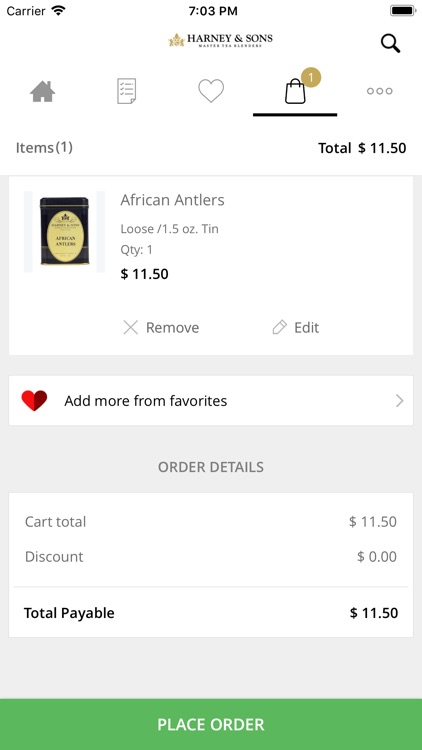Tap the Total Payable row

pyautogui.click(x=211, y=613)
